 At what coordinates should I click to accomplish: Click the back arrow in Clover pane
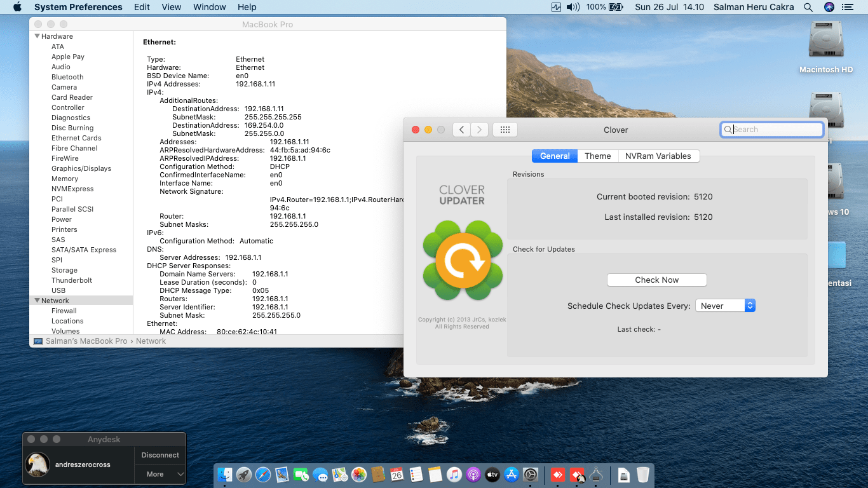pos(461,130)
